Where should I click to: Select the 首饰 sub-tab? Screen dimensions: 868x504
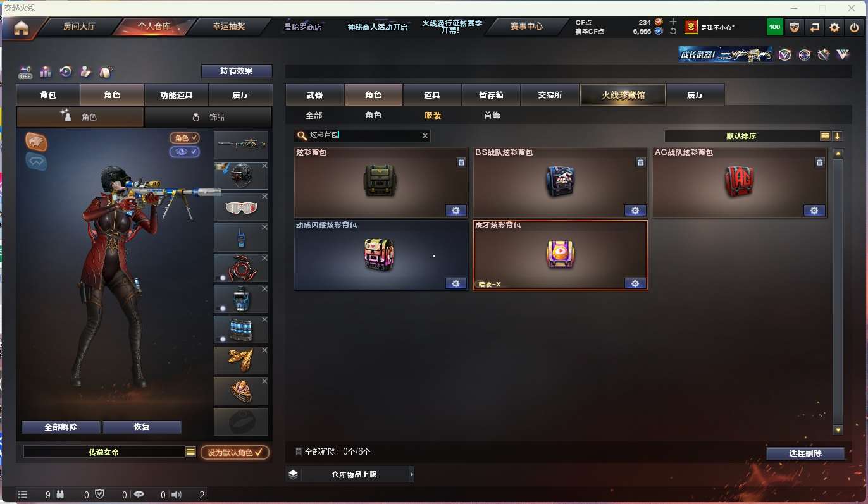click(492, 115)
